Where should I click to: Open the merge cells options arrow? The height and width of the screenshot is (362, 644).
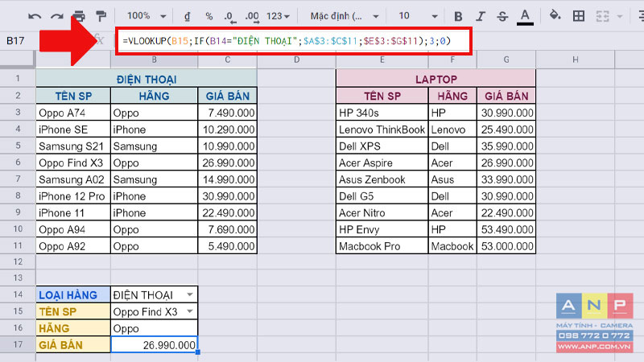coord(620,16)
